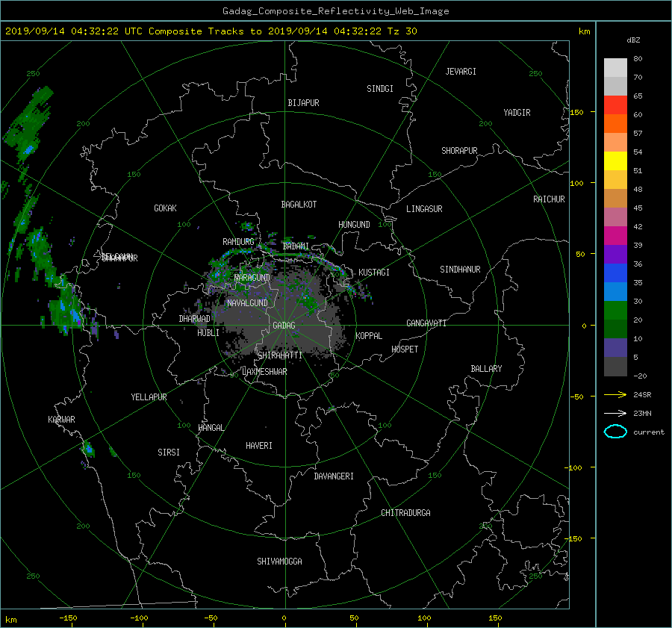Image resolution: width=672 pixels, height=628 pixels.
Task: Click the HAVERI city label
Action: click(259, 446)
